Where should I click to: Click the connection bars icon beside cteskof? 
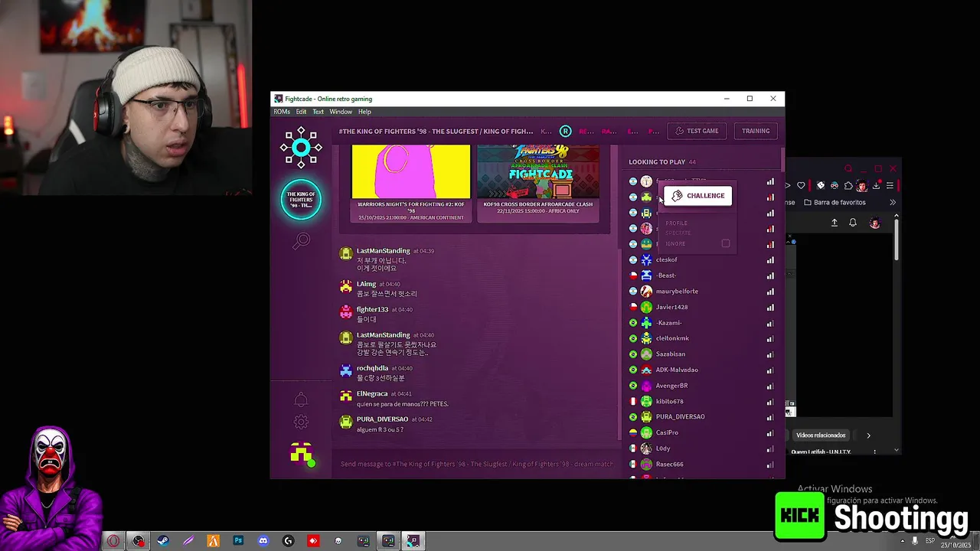point(770,260)
